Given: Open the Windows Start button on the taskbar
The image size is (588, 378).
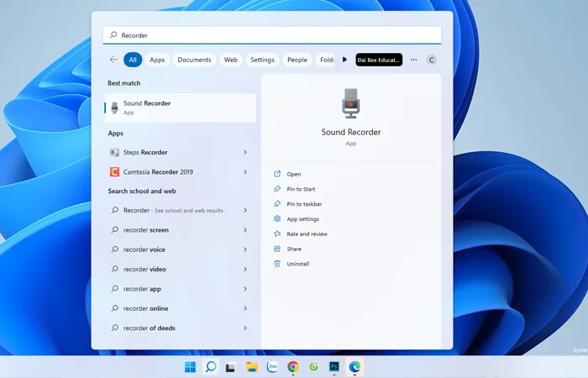Looking at the screenshot, I should (191, 367).
